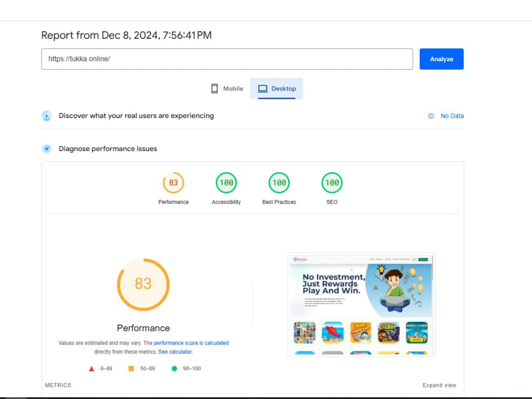Open the No Data link
The height and width of the screenshot is (399, 532).
click(452, 115)
